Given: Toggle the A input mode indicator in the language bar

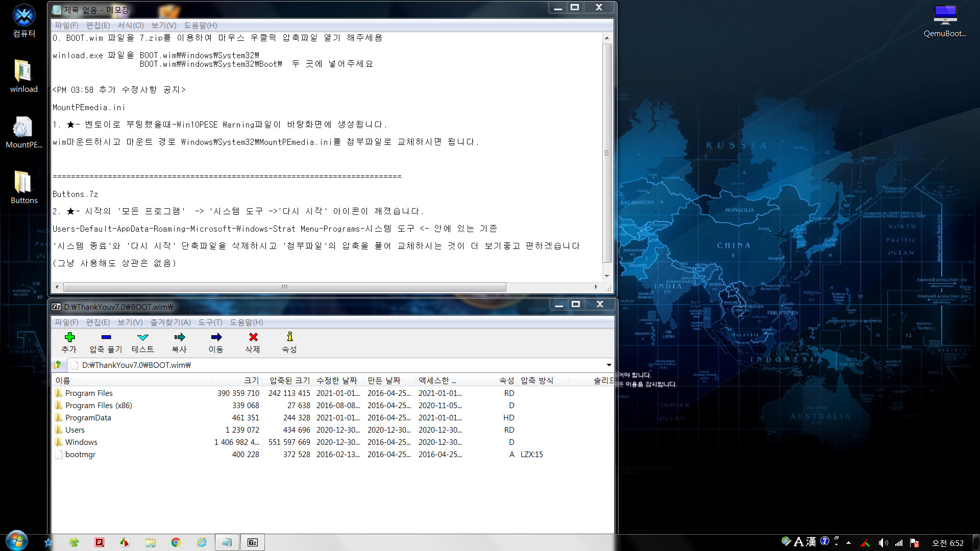Looking at the screenshot, I should pos(799,542).
